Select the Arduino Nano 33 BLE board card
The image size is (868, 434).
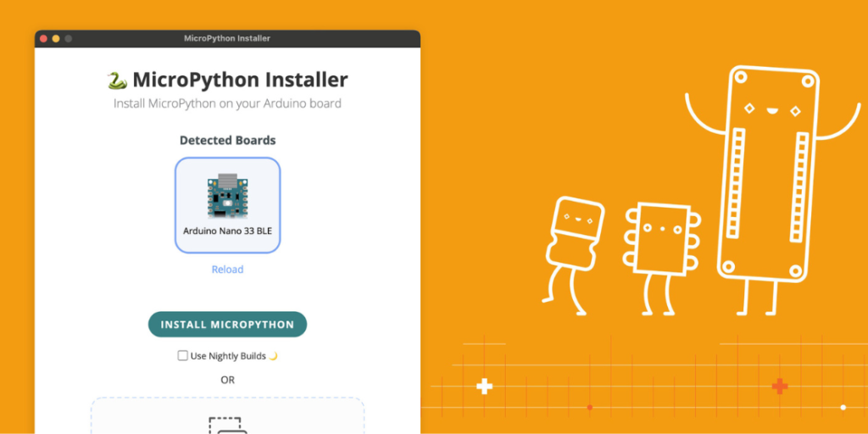pos(227,205)
